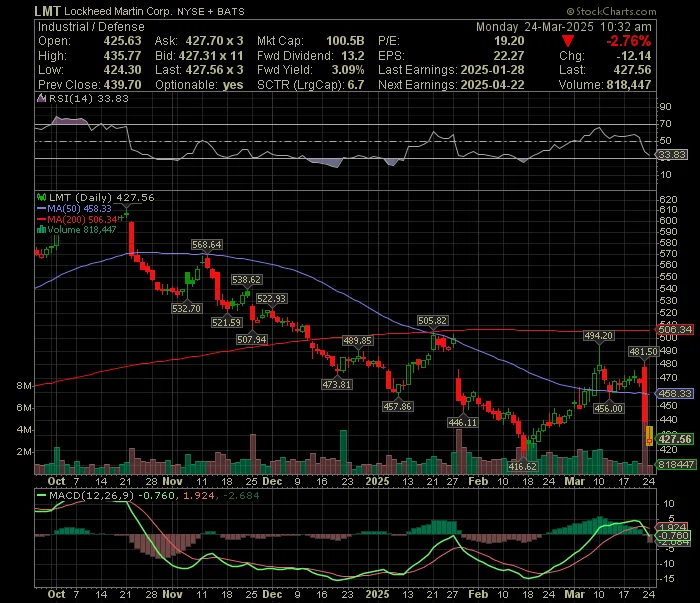Click the 538.62 price label

(246, 280)
